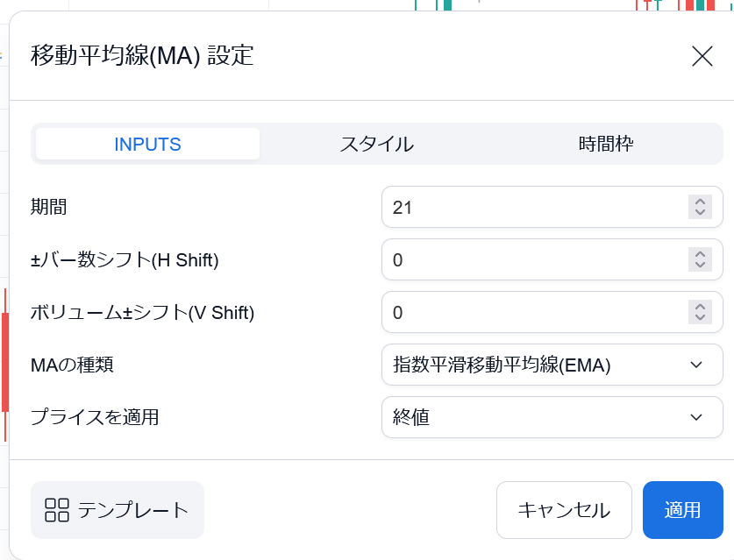Click the down arrow on the V Shift stepper
This screenshot has width=734, height=560.
(x=699, y=317)
